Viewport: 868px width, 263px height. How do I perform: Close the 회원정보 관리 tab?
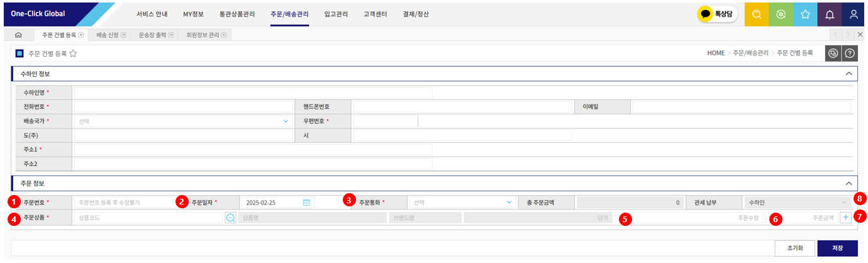224,35
